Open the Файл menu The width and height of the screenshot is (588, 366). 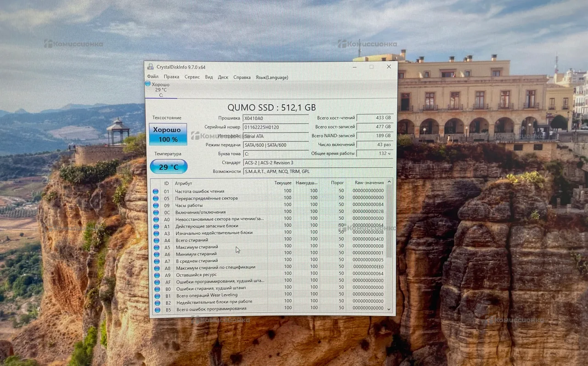pos(153,77)
